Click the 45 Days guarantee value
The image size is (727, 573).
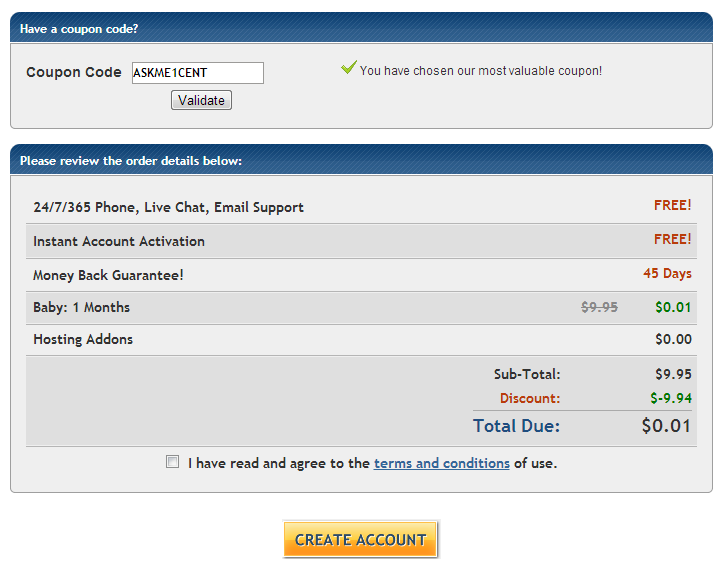pos(667,274)
